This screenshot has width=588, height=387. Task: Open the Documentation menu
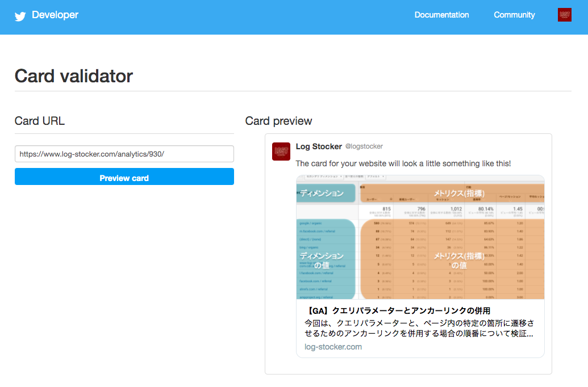pos(441,15)
